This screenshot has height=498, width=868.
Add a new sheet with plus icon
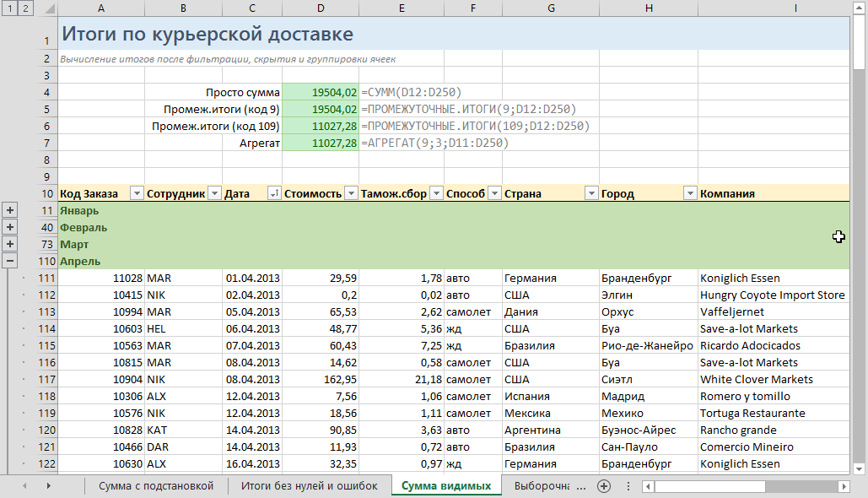tap(604, 486)
